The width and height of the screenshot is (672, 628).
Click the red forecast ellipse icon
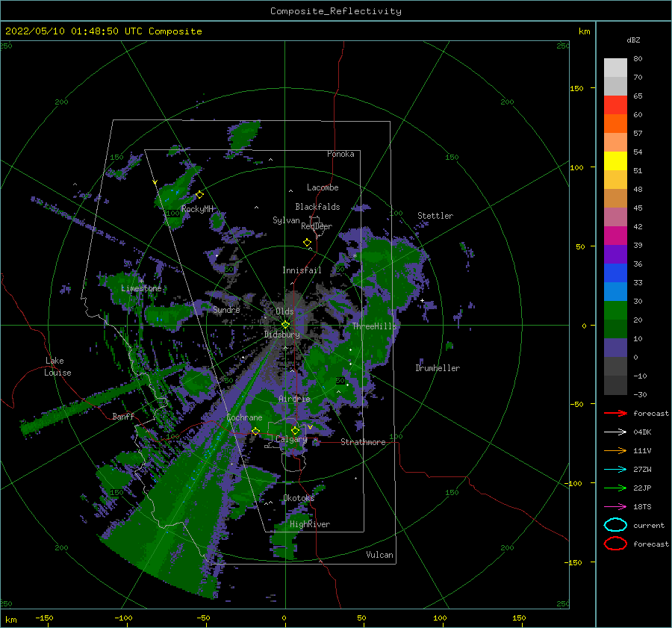point(615,544)
